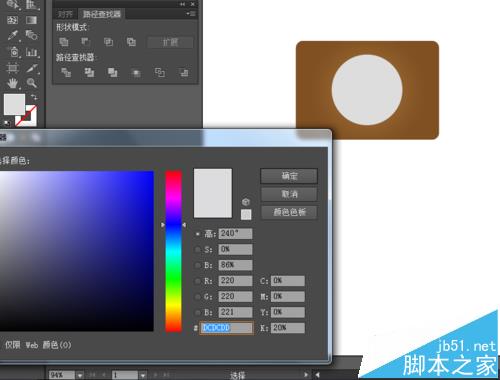This screenshot has height=380, width=500.
Task: Select the Gradient tool
Action: [x=31, y=20]
